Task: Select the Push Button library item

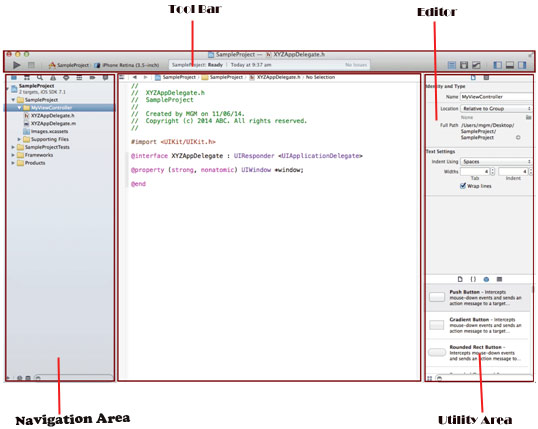Action: pyautogui.click(x=479, y=298)
